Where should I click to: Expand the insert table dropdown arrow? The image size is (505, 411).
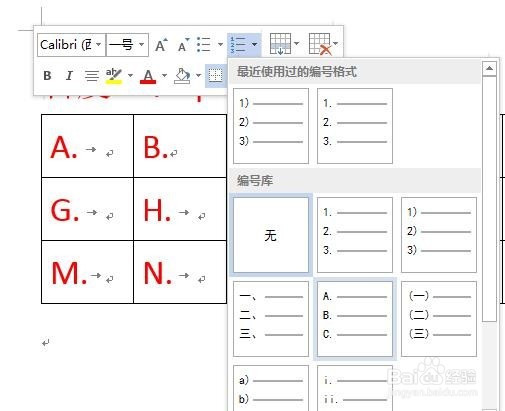tap(296, 44)
